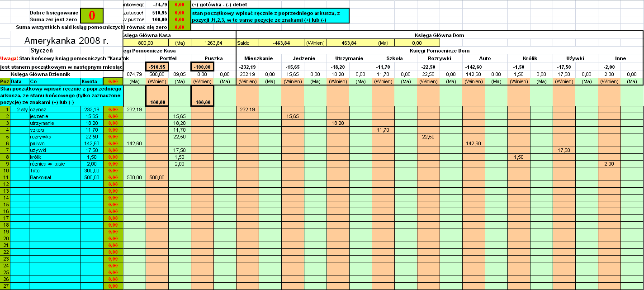This screenshot has width=644, height=290.
Task: Click the -142,60 balance under Auto
Action: [x=474, y=67]
